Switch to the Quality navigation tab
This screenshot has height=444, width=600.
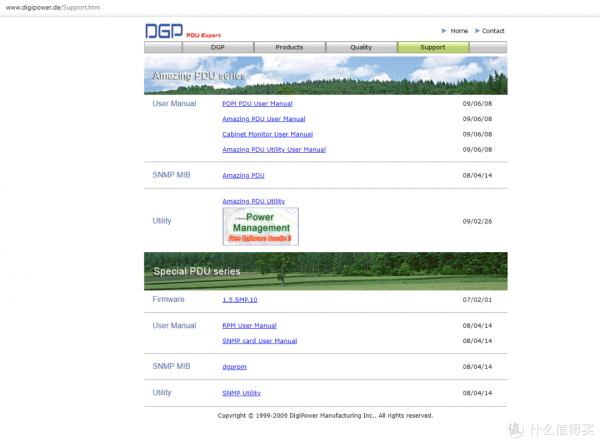click(361, 47)
